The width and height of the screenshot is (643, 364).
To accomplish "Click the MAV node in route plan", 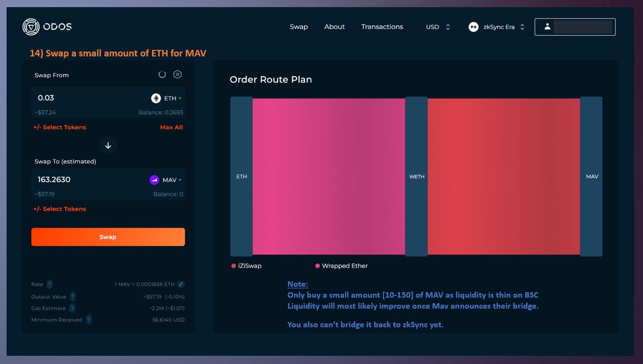I will [x=591, y=177].
